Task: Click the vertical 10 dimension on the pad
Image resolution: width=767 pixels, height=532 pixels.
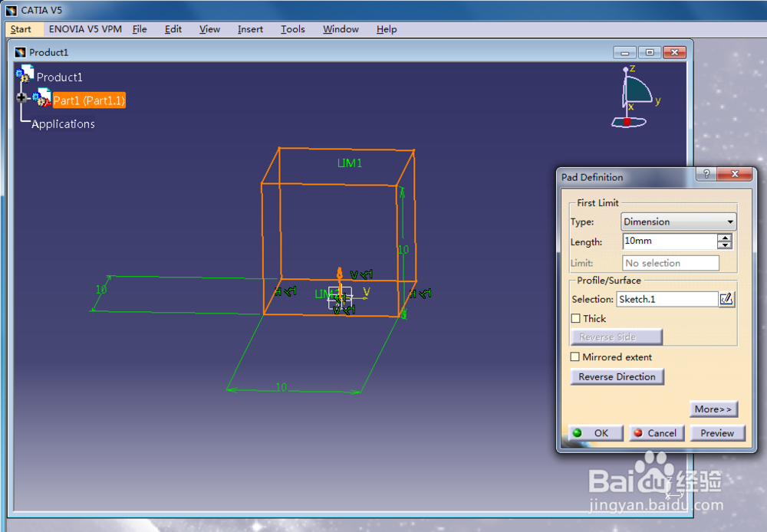Action: (x=403, y=250)
